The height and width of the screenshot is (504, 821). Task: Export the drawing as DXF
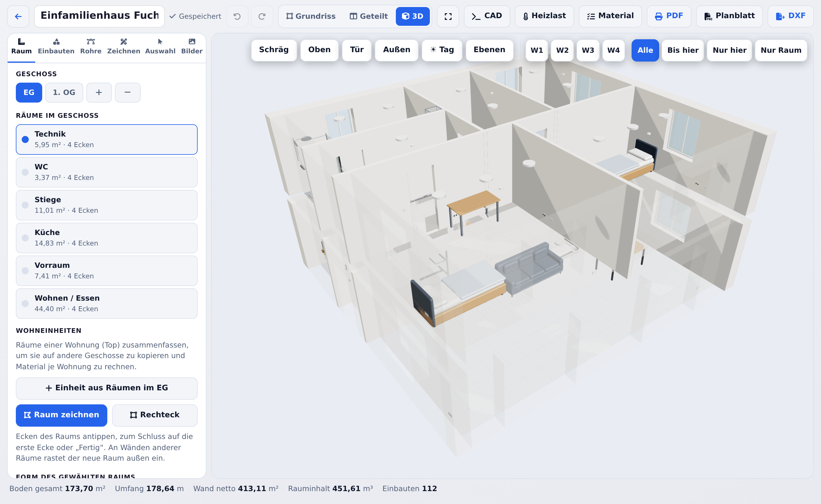coord(790,16)
